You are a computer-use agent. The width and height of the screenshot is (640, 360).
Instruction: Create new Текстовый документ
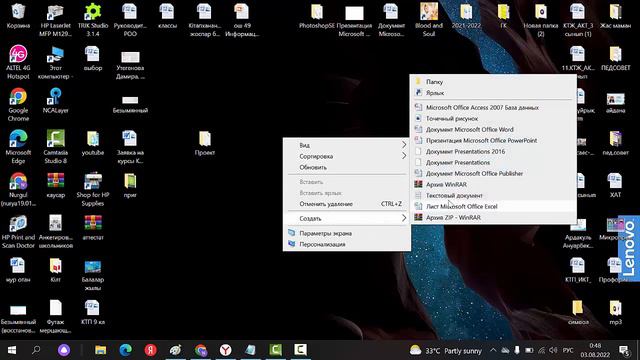493,196
